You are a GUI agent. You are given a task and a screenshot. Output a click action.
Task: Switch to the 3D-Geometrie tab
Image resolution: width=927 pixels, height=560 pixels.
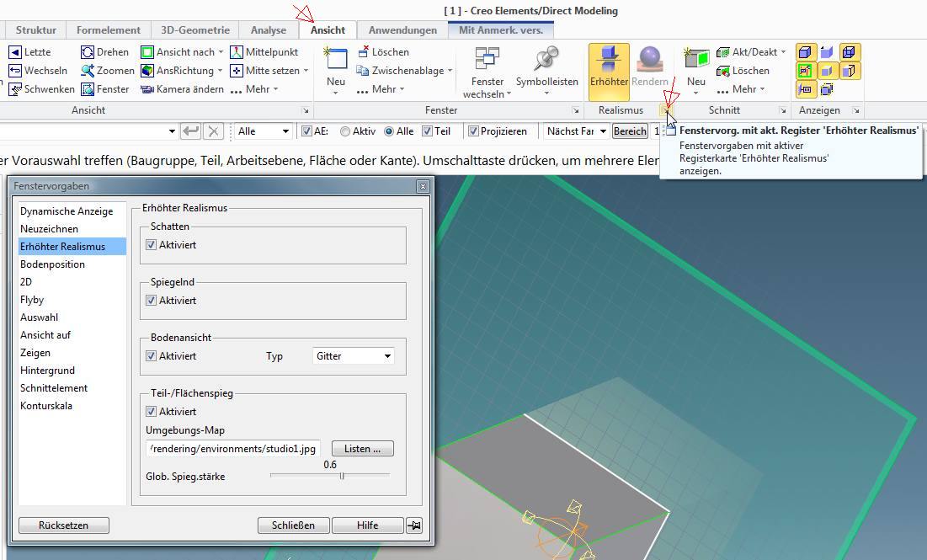(195, 30)
